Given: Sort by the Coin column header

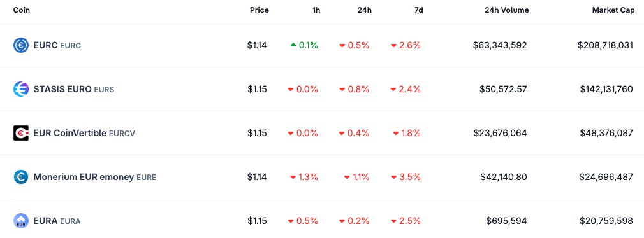Looking at the screenshot, I should (x=21, y=10).
